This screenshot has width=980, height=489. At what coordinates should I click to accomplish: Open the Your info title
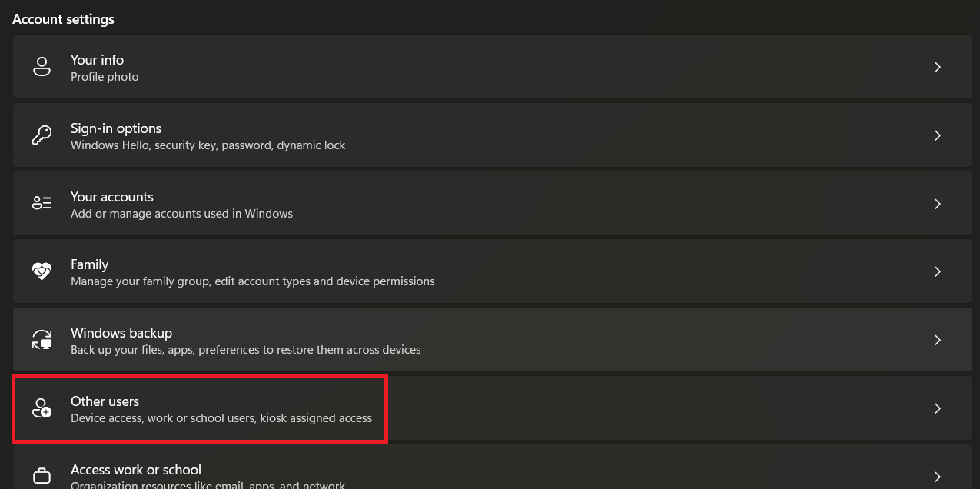click(x=97, y=60)
